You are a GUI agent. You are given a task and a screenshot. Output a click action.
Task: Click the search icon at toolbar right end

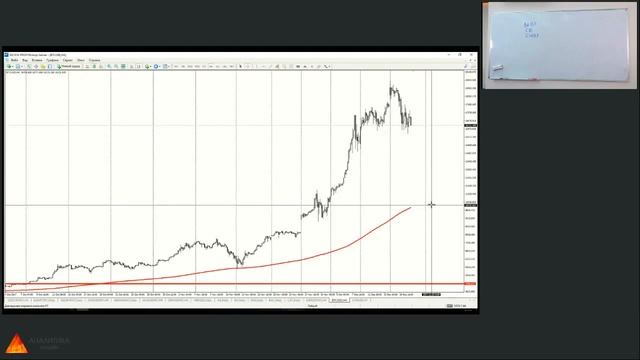coord(466,66)
